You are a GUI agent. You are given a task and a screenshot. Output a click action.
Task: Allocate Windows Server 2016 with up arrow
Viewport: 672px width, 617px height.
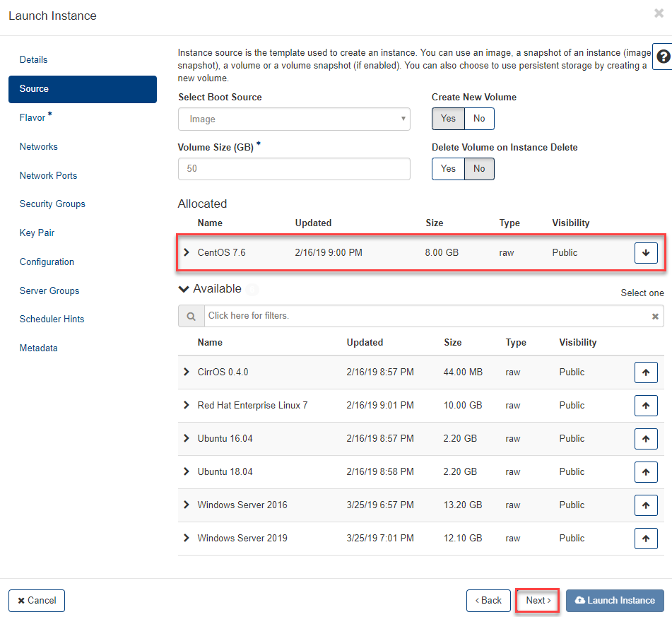(646, 505)
